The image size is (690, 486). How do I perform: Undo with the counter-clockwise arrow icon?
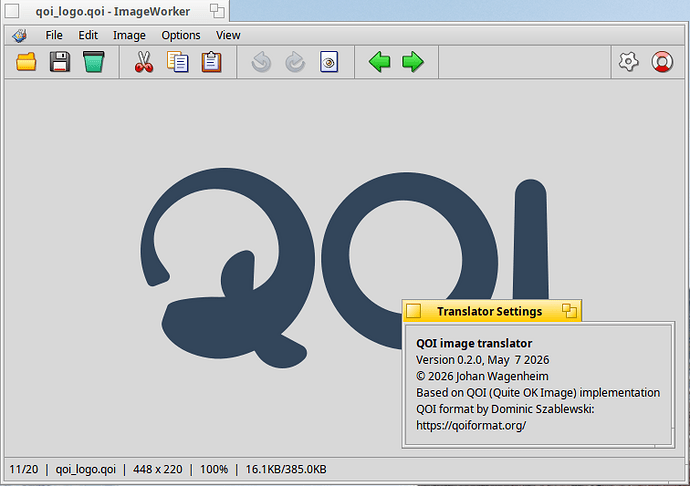coord(261,62)
